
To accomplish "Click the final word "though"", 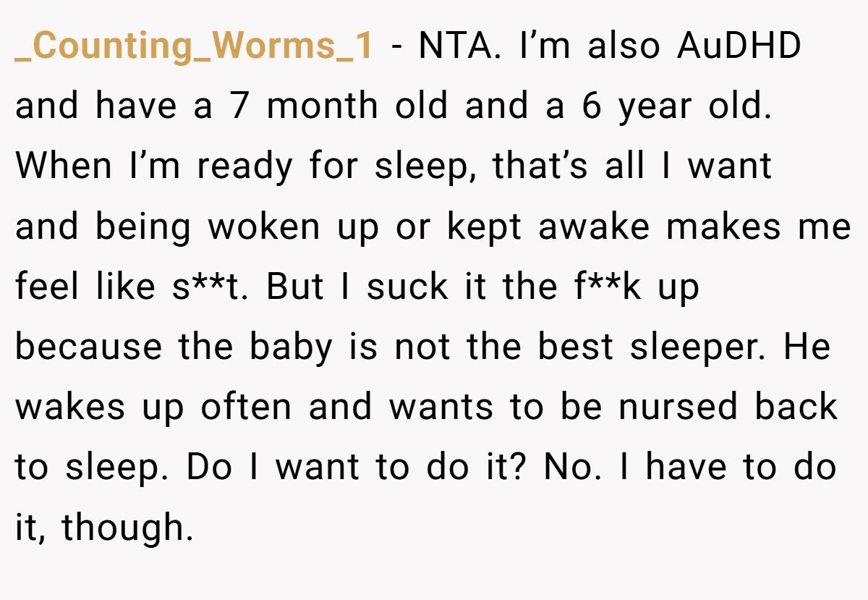I will pyautogui.click(x=126, y=528).
